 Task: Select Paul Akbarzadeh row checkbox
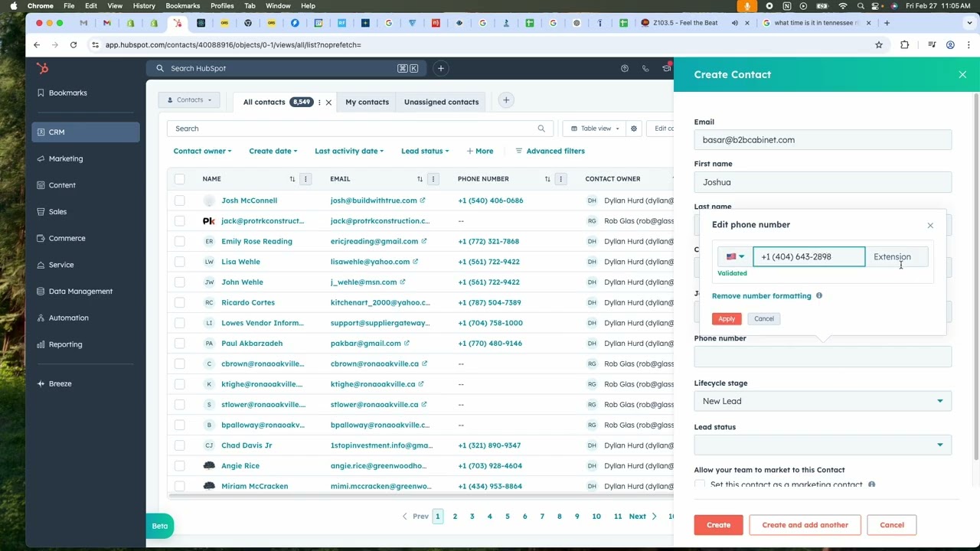[x=179, y=343]
